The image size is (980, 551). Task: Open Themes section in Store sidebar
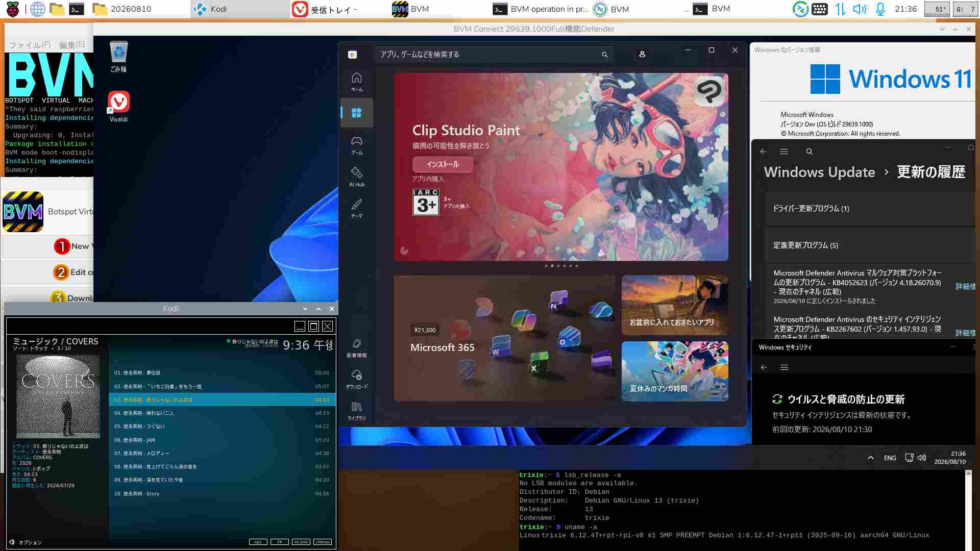[x=357, y=208]
